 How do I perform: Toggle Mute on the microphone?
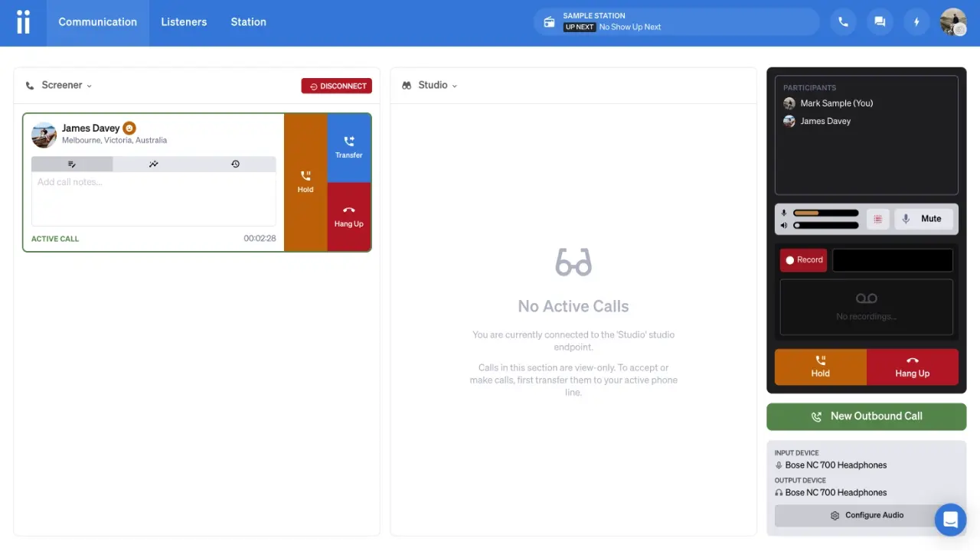tap(924, 219)
